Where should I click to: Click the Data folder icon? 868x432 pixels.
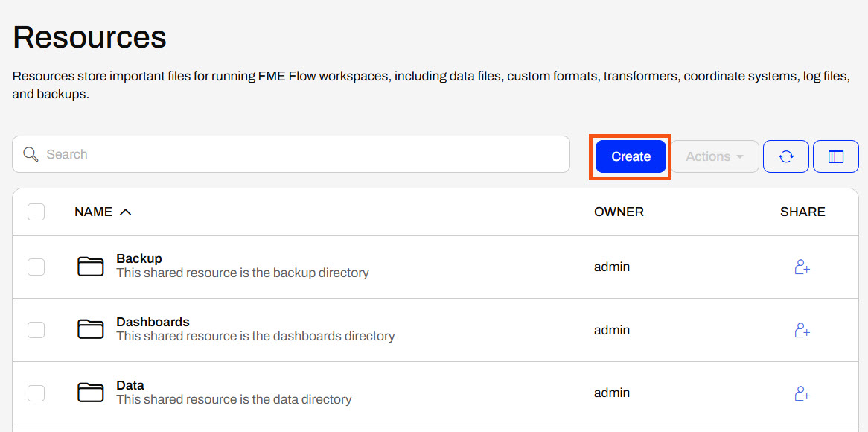pyautogui.click(x=91, y=393)
